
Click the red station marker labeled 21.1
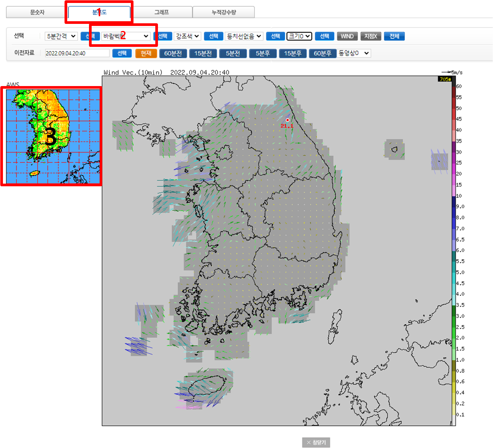[x=288, y=120]
